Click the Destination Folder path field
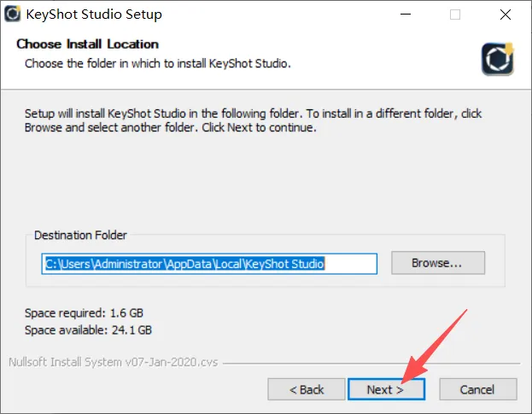Viewport: 532px width, 414px height. [210, 263]
